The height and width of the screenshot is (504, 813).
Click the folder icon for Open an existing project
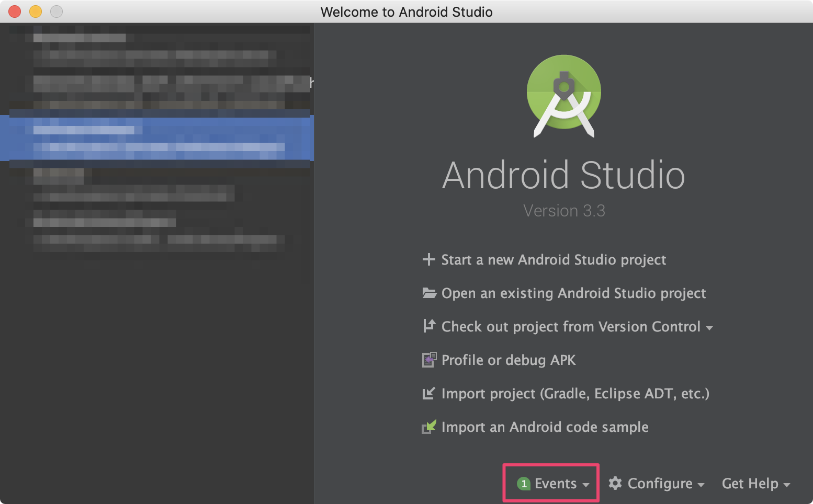point(429,293)
